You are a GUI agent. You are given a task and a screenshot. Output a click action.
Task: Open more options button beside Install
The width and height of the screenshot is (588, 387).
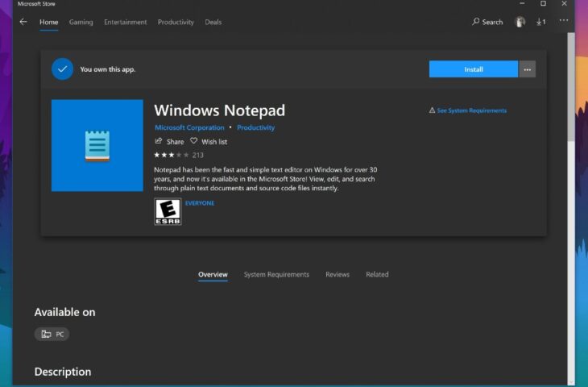coord(528,69)
